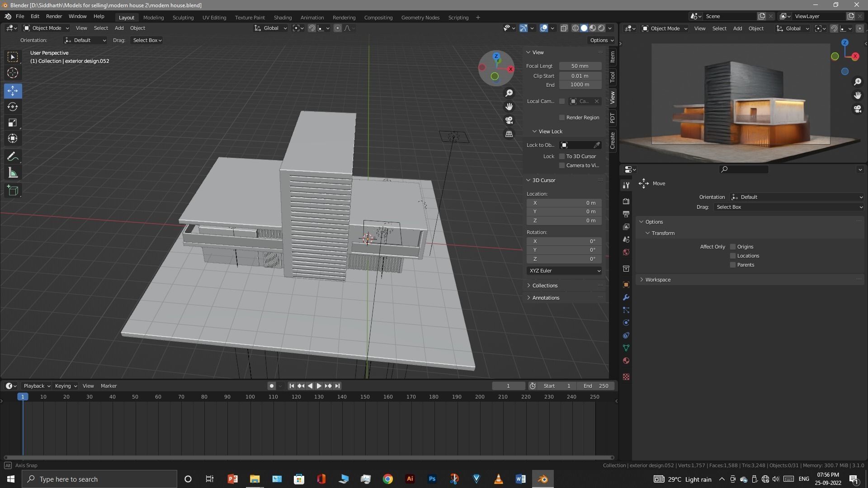Open Google Chrome from taskbar
Screen dimensions: 868x488
point(387,479)
